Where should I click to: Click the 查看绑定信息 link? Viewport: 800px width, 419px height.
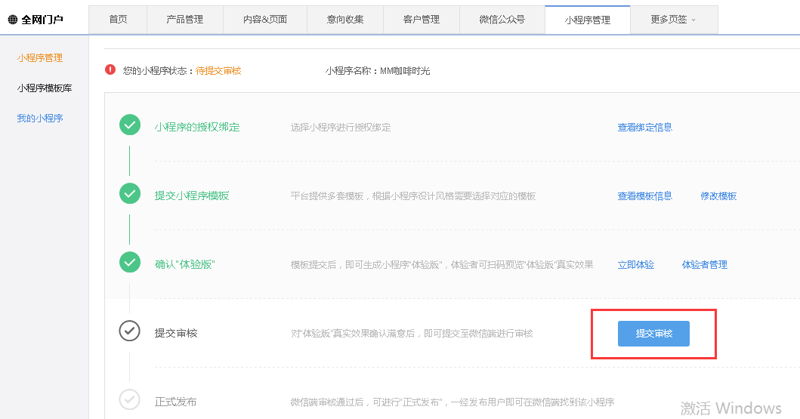coord(645,127)
